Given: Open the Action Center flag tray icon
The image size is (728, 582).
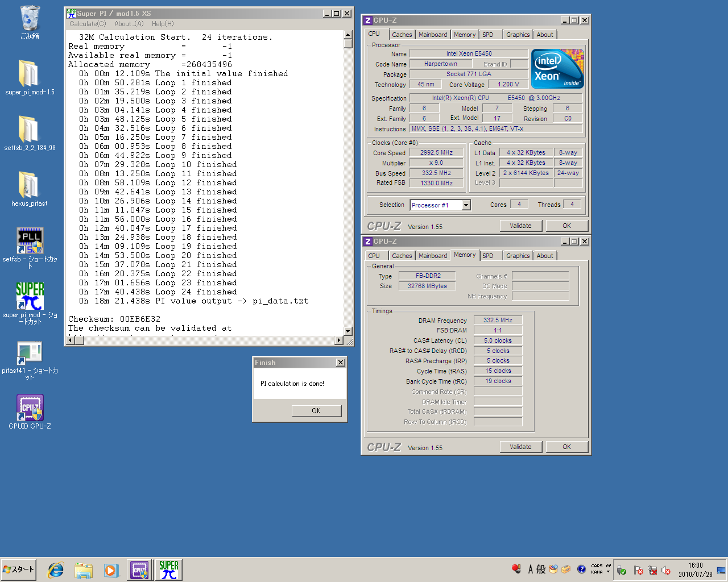Looking at the screenshot, I should tap(638, 570).
